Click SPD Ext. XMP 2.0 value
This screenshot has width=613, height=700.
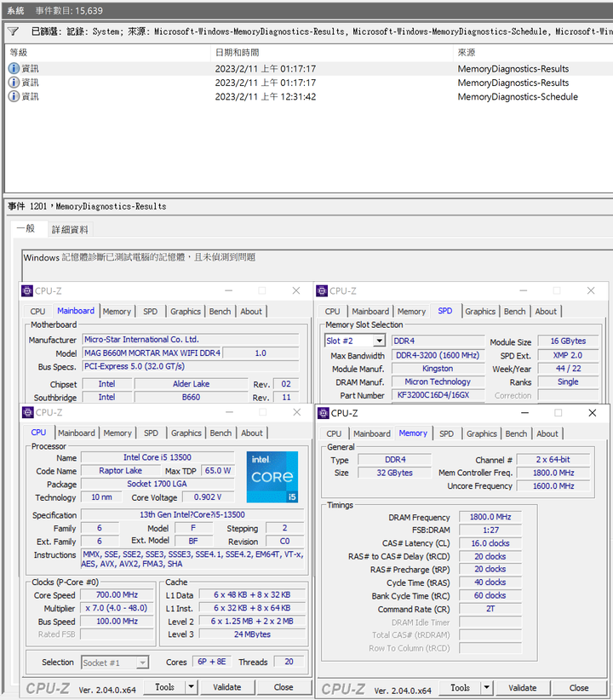point(569,355)
